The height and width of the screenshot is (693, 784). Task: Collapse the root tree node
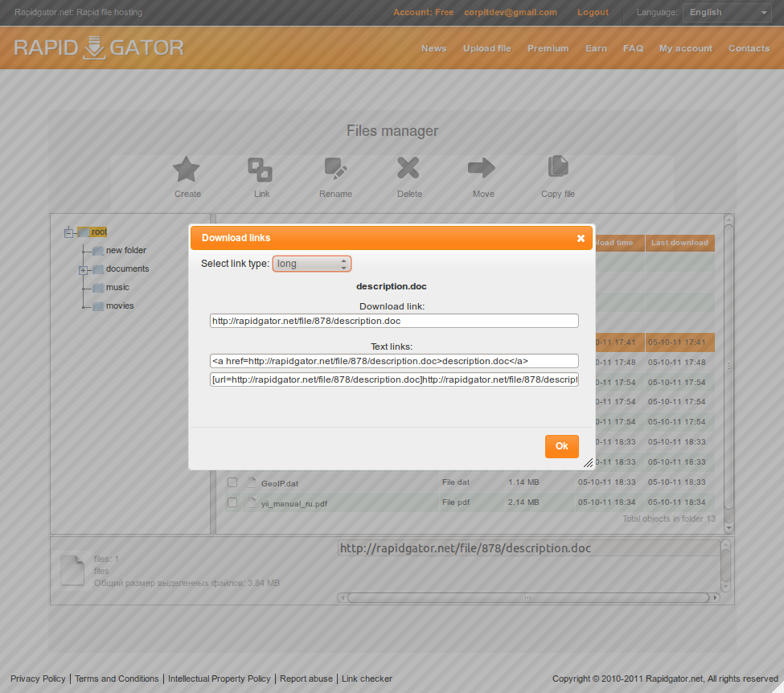[69, 232]
